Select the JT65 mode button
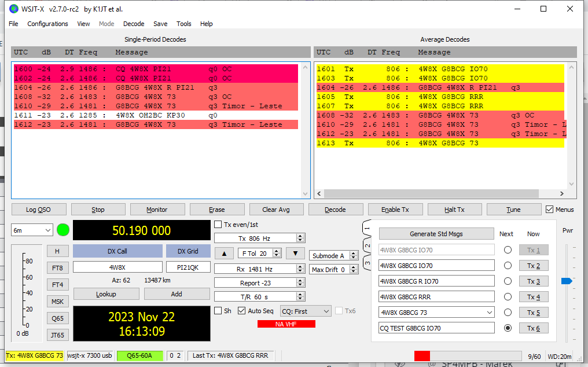This screenshot has height=367, width=588. click(x=57, y=335)
